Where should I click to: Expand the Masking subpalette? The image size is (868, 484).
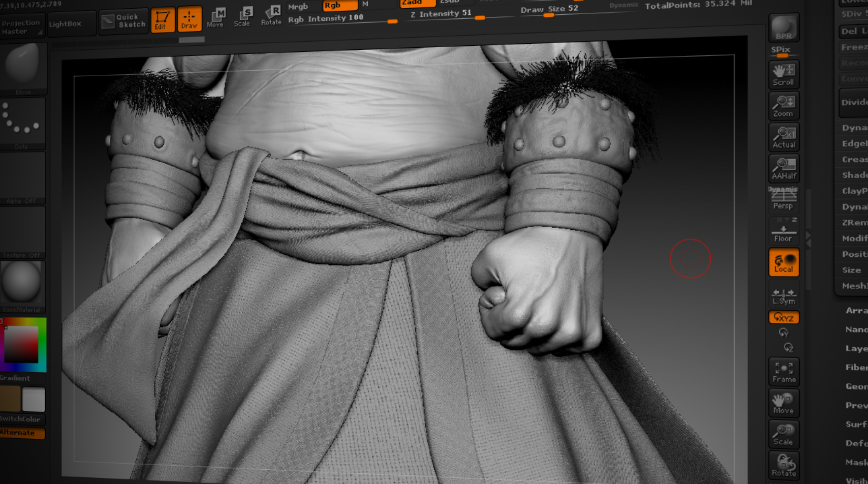coord(857,462)
